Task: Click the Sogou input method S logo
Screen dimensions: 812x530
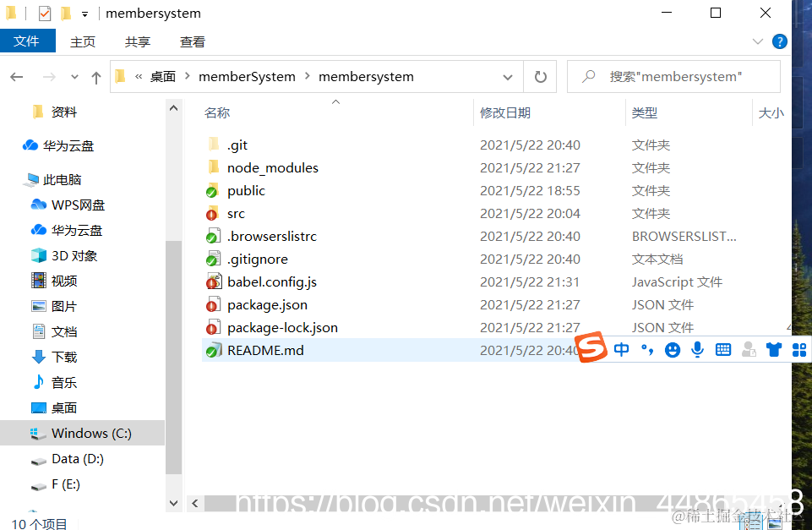Action: [x=591, y=347]
